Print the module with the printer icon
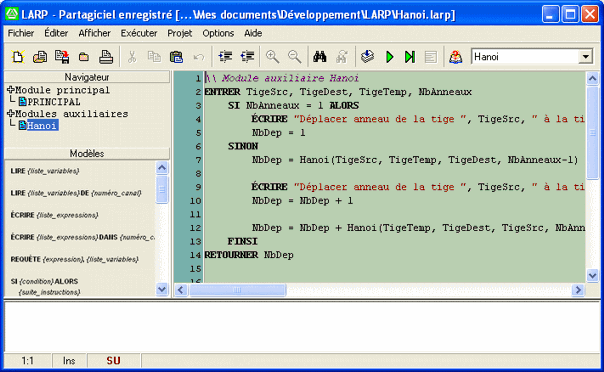This screenshot has height=372, width=604. tap(106, 57)
